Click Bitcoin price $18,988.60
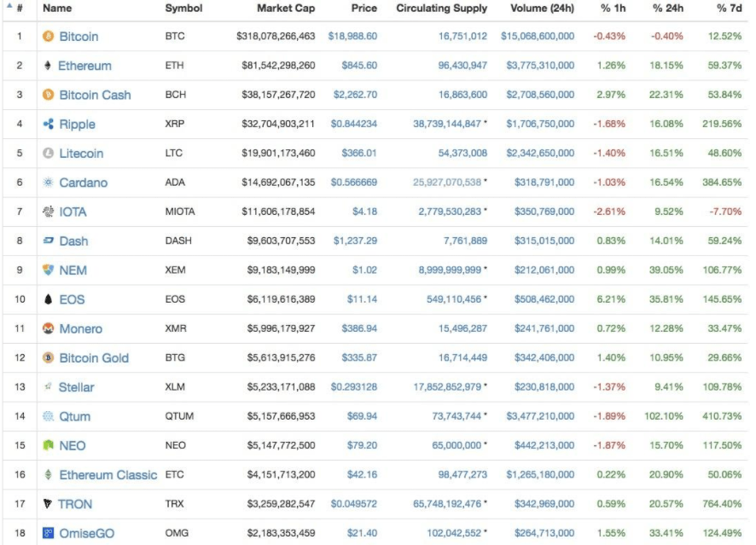 click(x=352, y=36)
